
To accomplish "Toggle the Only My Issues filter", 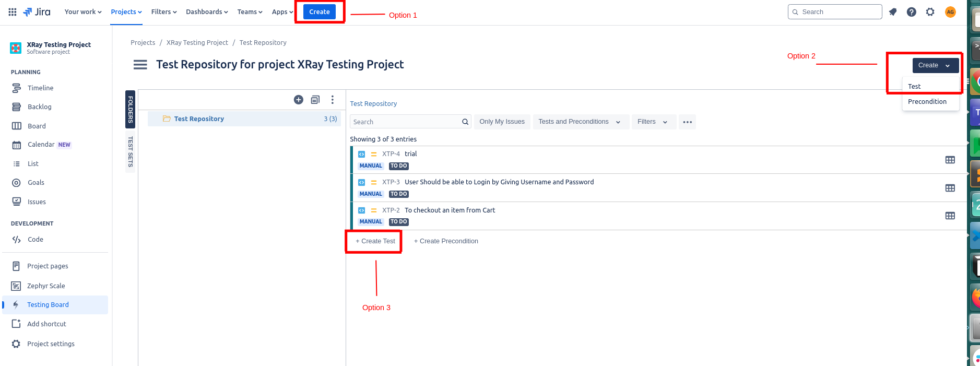I will click(x=502, y=122).
